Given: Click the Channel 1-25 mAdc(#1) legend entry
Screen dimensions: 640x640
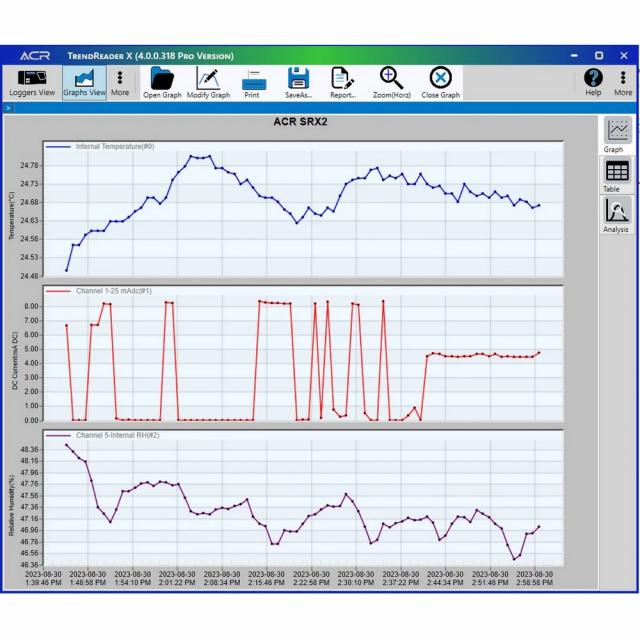Looking at the screenshot, I should tap(113, 291).
